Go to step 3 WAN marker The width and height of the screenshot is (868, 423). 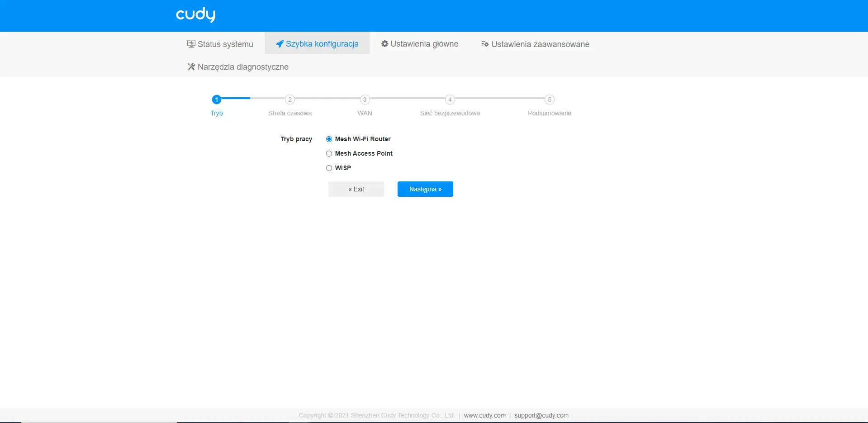365,100
